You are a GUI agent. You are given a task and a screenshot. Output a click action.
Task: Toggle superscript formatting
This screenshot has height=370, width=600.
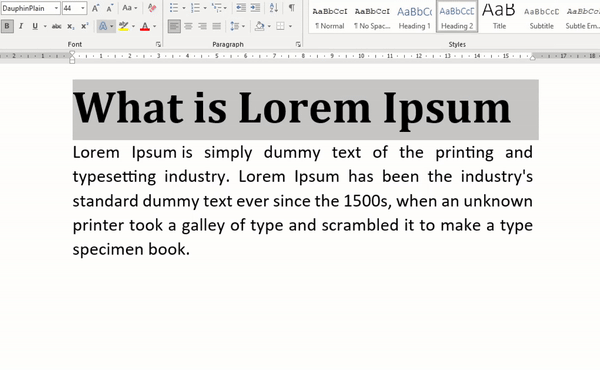85,26
